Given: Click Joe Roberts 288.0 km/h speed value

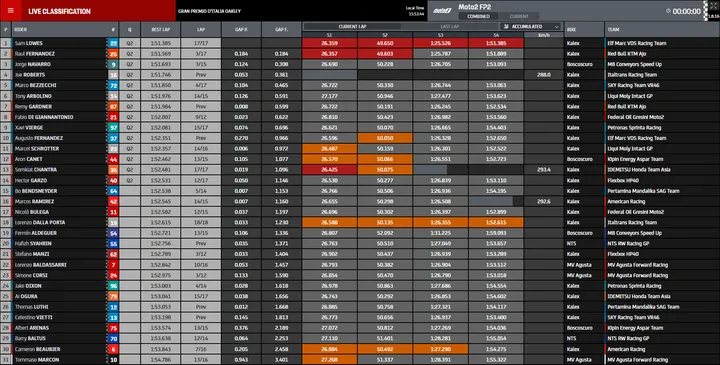Looking at the screenshot, I should [544, 75].
